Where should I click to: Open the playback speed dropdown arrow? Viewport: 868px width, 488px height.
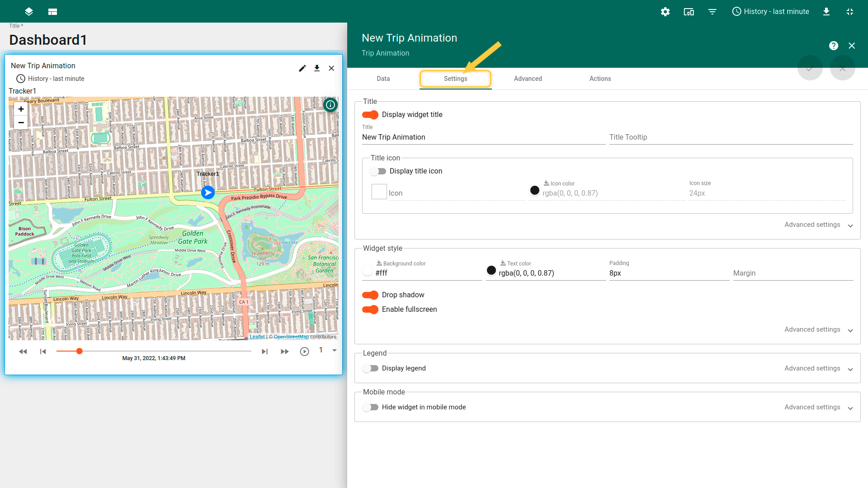335,350
